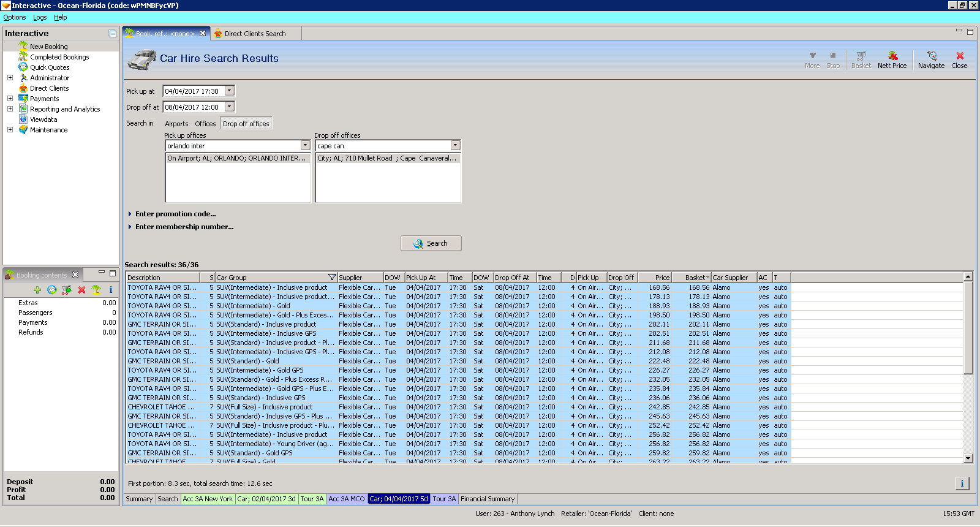Click the Navigate compass button
This screenshot has height=527, width=980.
(931, 60)
